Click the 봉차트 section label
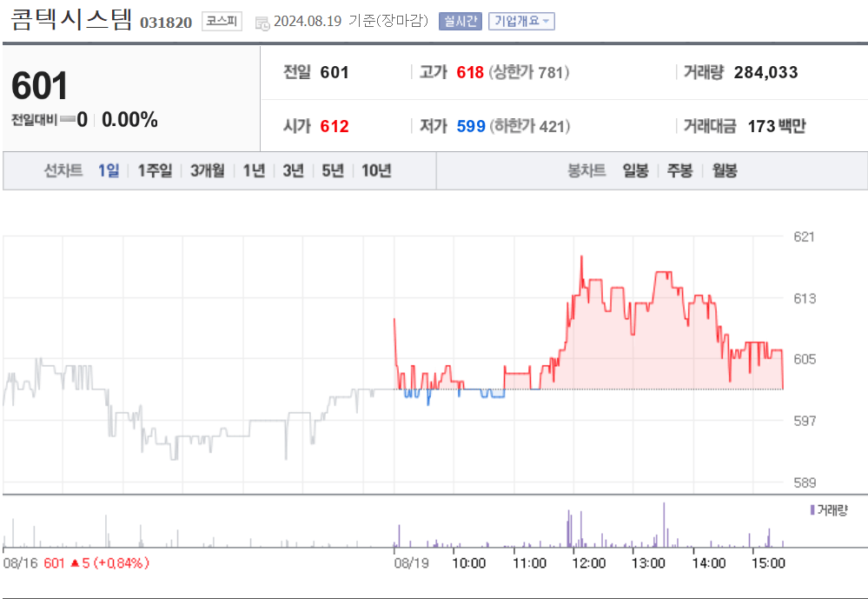Image resolution: width=868 pixels, height=599 pixels. click(x=587, y=170)
